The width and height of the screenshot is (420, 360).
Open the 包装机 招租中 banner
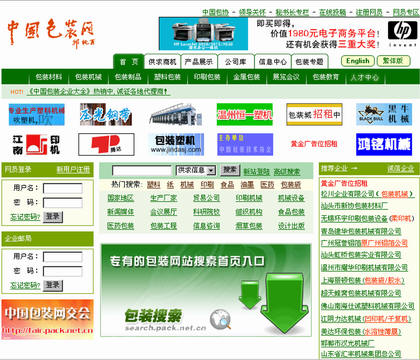click(314, 114)
